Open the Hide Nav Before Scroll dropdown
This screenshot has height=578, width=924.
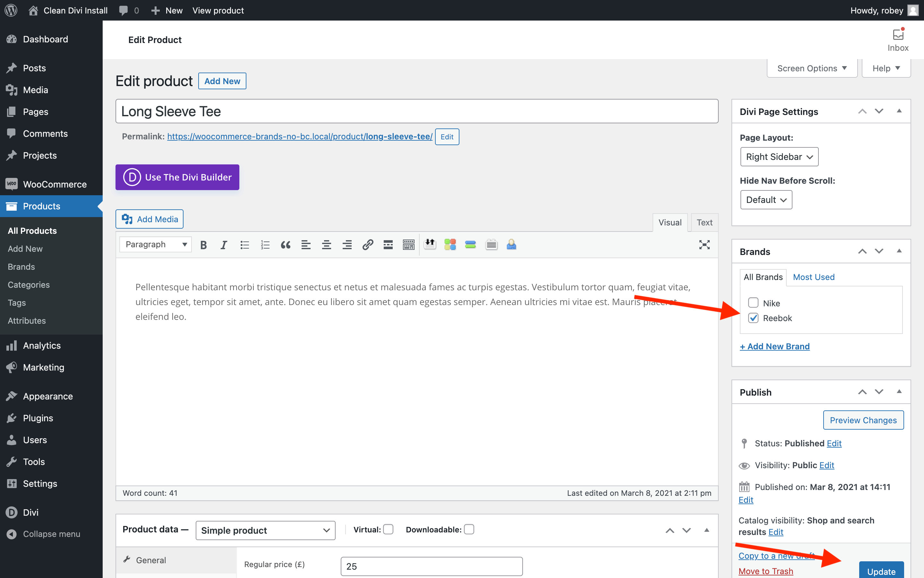coord(766,200)
